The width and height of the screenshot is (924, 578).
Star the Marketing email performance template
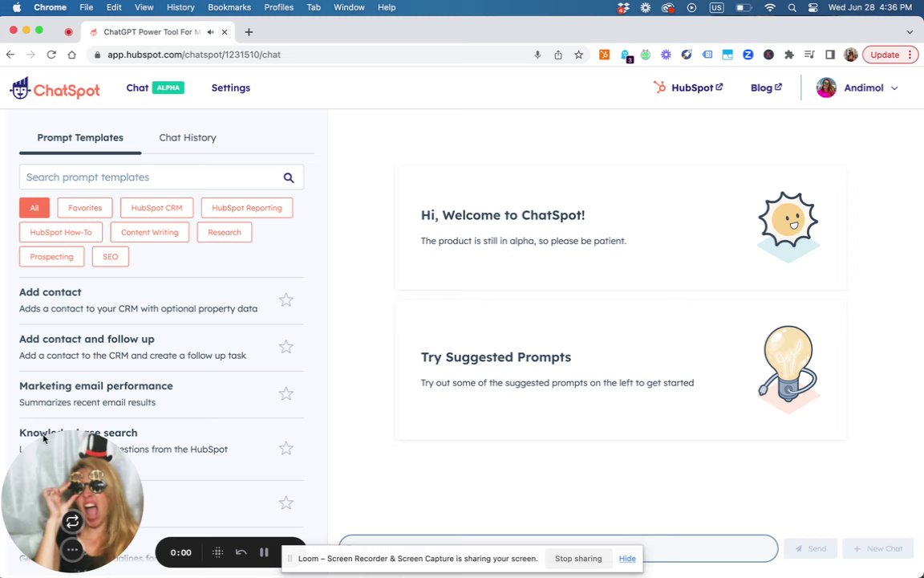tap(286, 393)
